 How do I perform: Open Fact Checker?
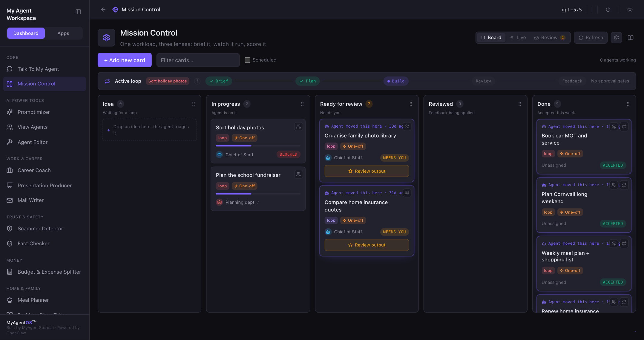pyautogui.click(x=45, y=243)
